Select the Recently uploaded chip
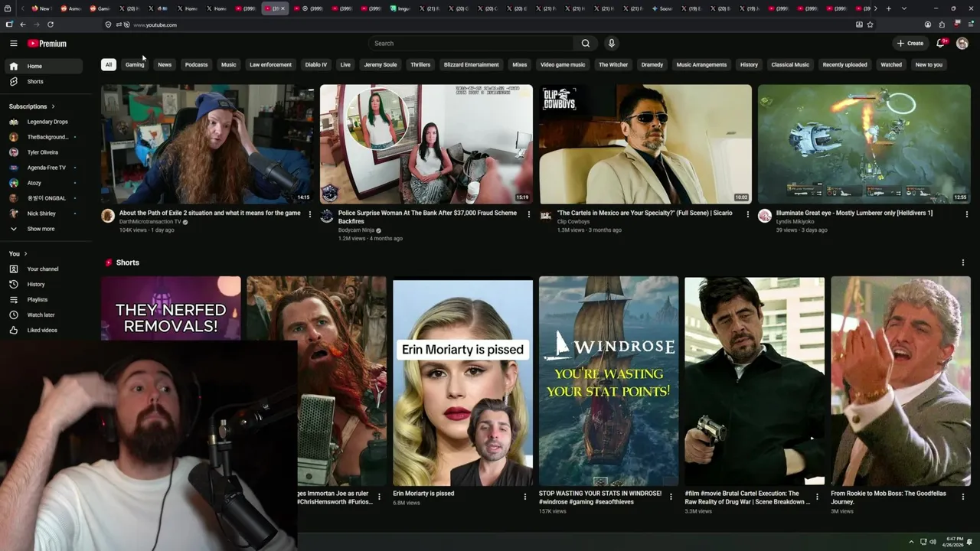The width and height of the screenshot is (980, 551). 844,65
